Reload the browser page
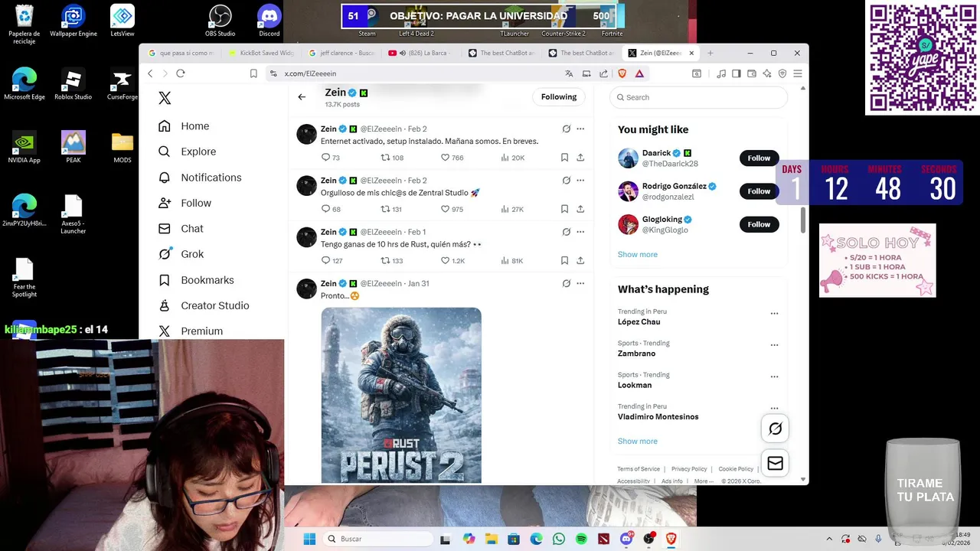Image resolution: width=980 pixels, height=551 pixels. 181,73
